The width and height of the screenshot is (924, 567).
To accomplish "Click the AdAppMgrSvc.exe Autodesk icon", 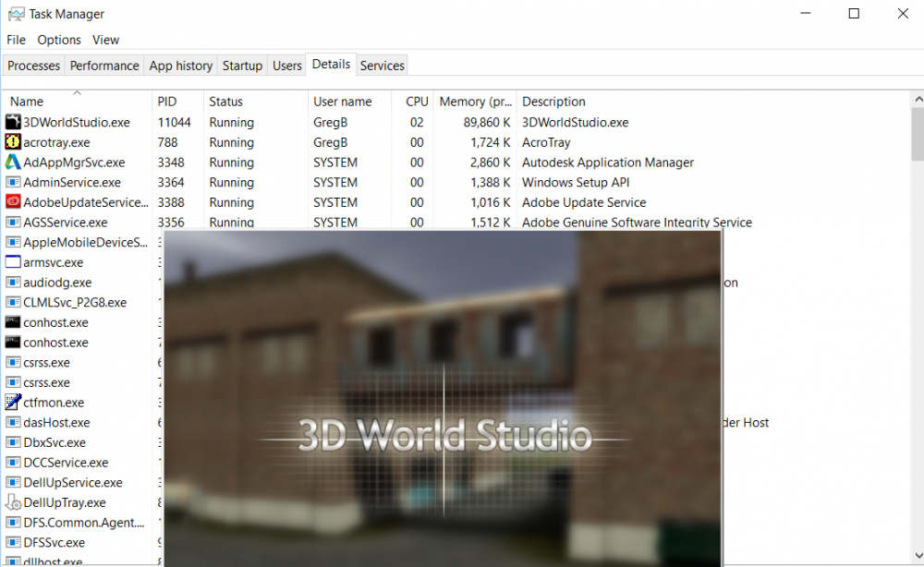I will coord(13,163).
